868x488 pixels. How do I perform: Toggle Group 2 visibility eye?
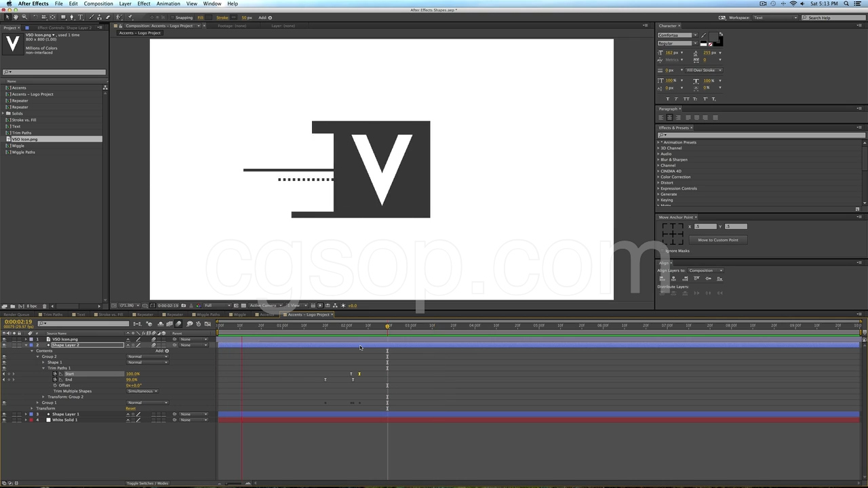click(4, 357)
